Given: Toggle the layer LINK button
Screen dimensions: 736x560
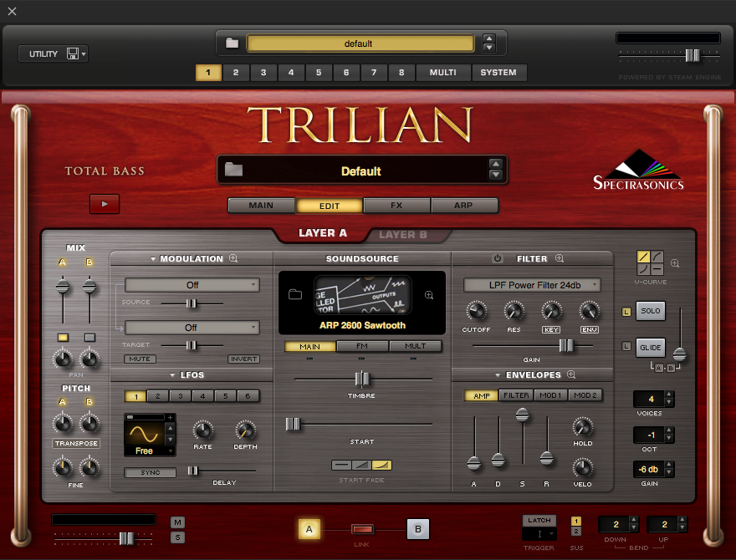Looking at the screenshot, I should point(362,530).
